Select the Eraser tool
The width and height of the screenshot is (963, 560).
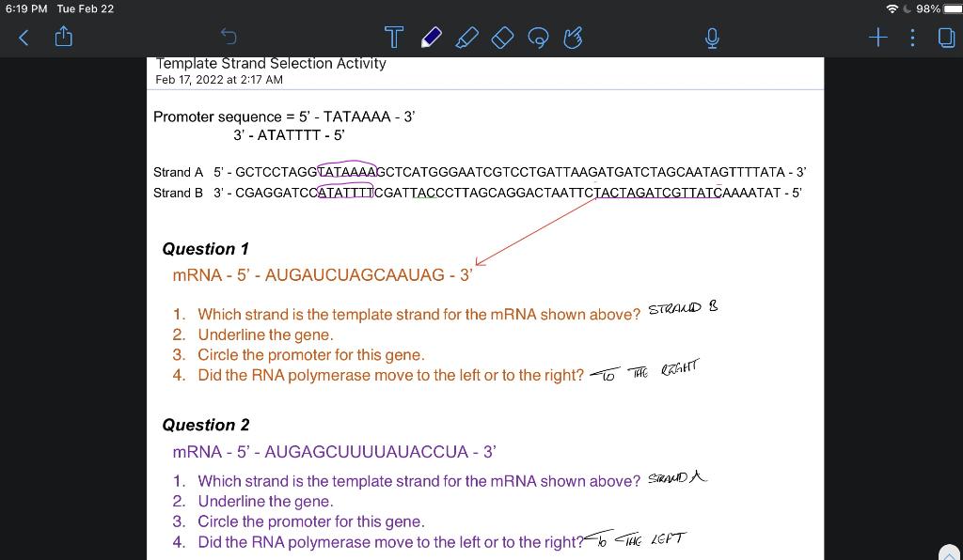tap(502, 38)
